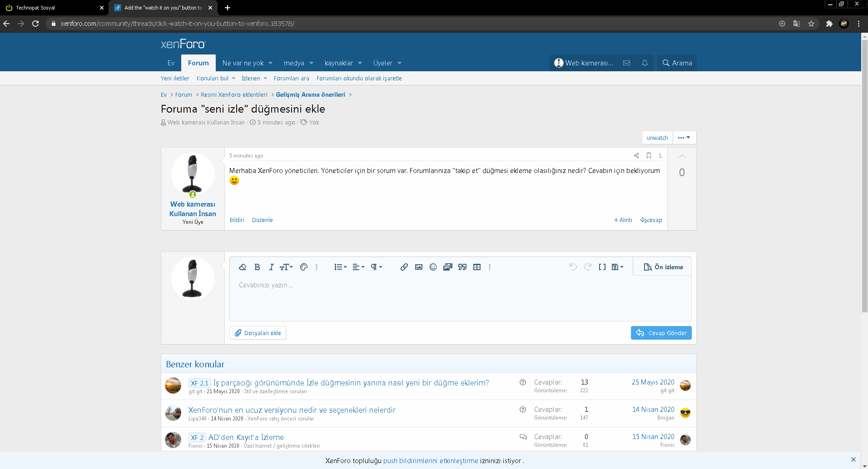Insert a link using the chain icon
The image size is (868, 469).
[x=404, y=267]
